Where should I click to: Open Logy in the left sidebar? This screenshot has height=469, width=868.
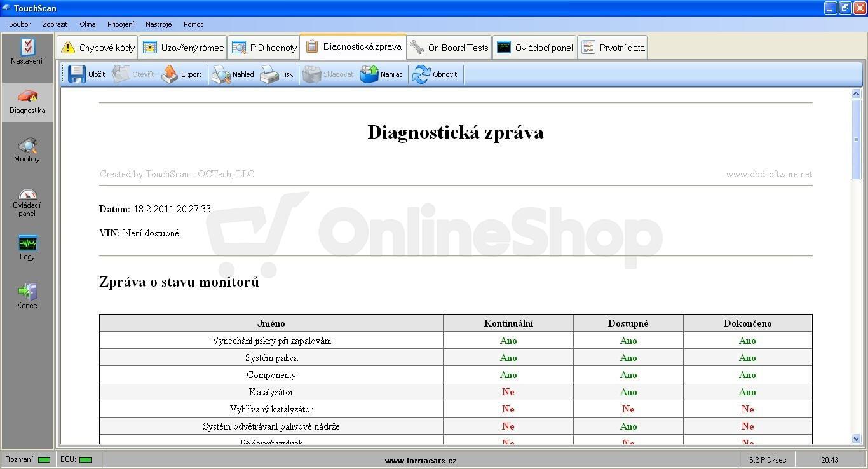tap(27, 248)
